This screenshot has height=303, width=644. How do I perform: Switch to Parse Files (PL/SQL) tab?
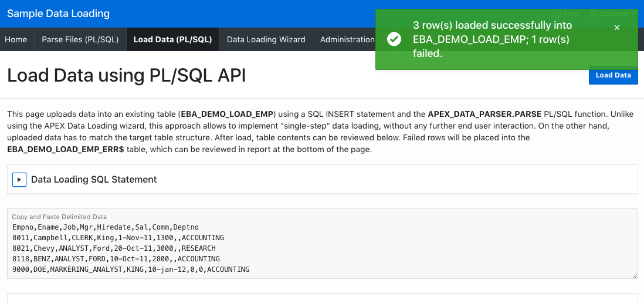click(x=80, y=39)
